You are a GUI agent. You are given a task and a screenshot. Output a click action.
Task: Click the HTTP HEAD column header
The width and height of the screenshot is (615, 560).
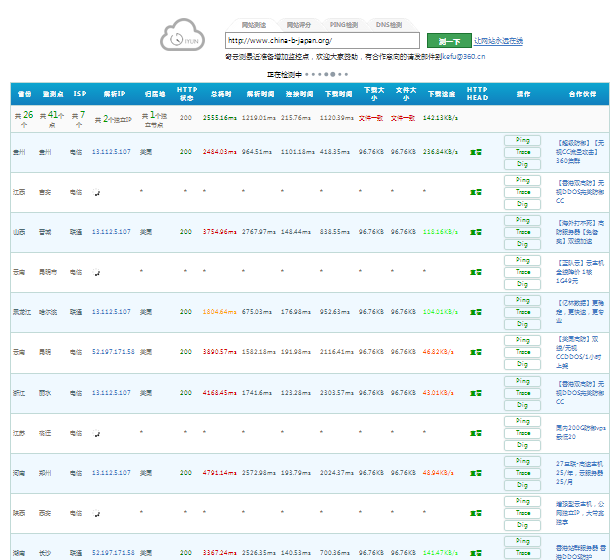[x=477, y=94]
